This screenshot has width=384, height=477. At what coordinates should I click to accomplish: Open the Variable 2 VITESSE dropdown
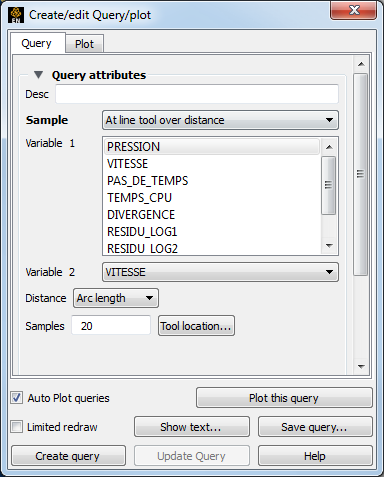point(220,272)
